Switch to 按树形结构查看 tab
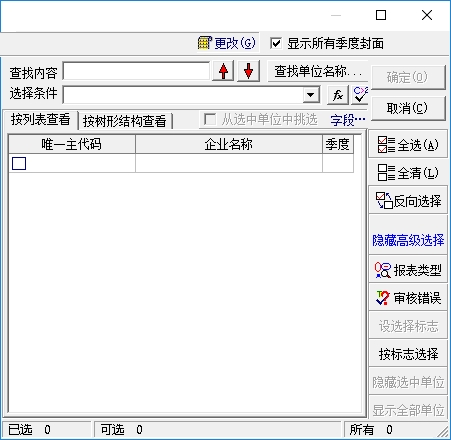 click(125, 121)
